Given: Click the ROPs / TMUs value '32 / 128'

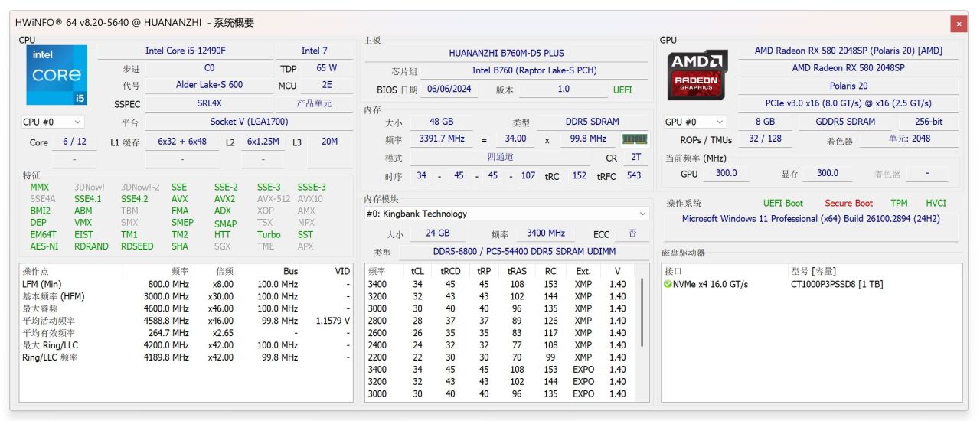Looking at the screenshot, I should pos(765,139).
